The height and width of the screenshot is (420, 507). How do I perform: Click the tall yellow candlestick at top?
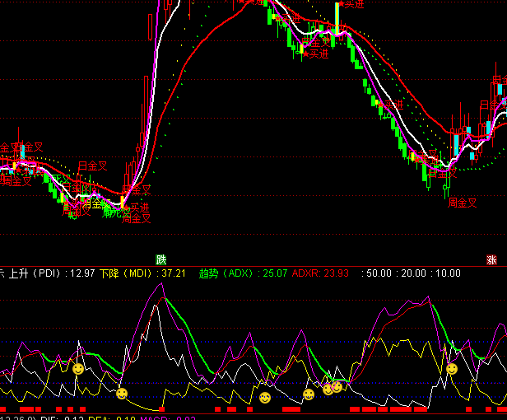[x=337, y=18]
